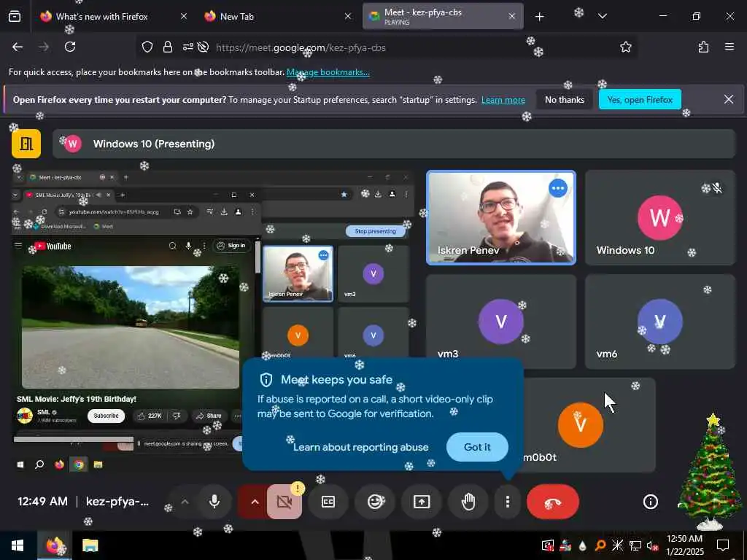Expand video settings chevron beside camera
Image resolution: width=747 pixels, height=560 pixels.
[255, 502]
